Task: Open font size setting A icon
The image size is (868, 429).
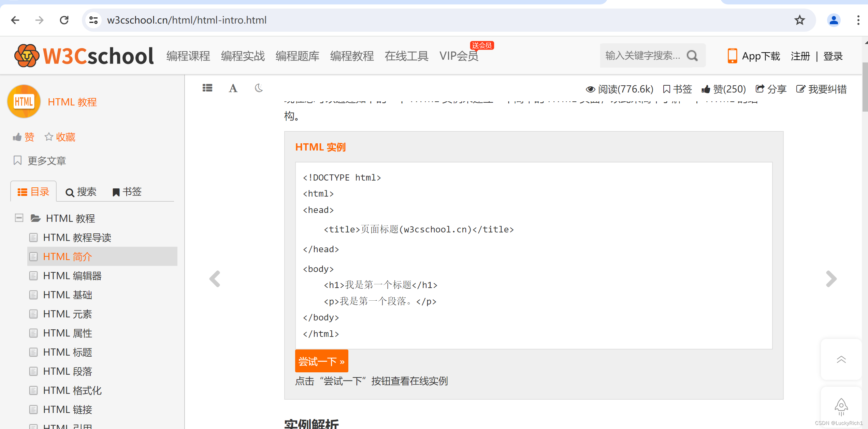Action: pyautogui.click(x=233, y=88)
